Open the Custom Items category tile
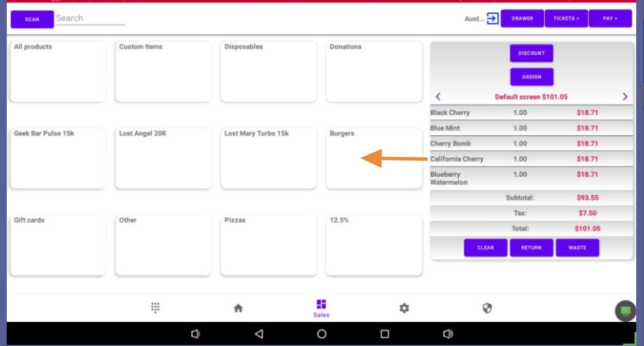Screen dimensions: 644x346 pyautogui.click(x=163, y=72)
